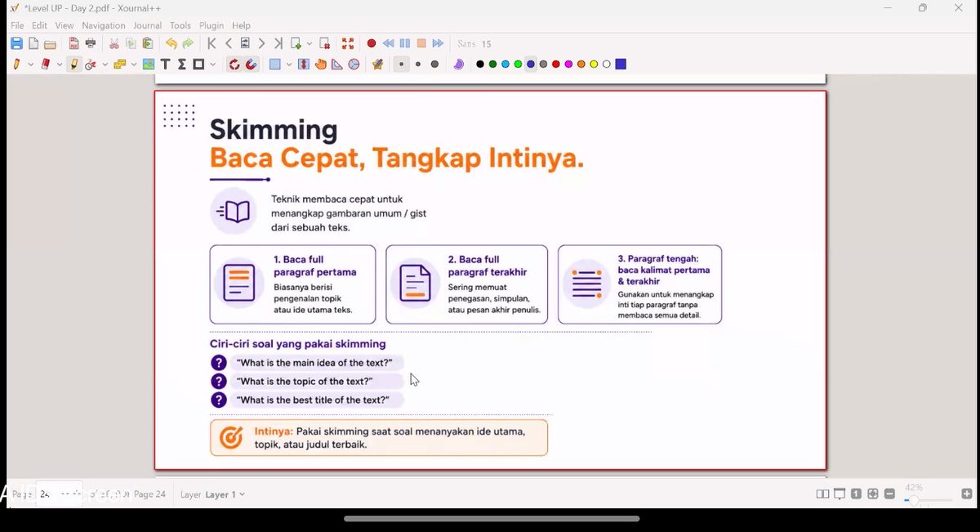Toggle the Compass tool

tap(354, 64)
